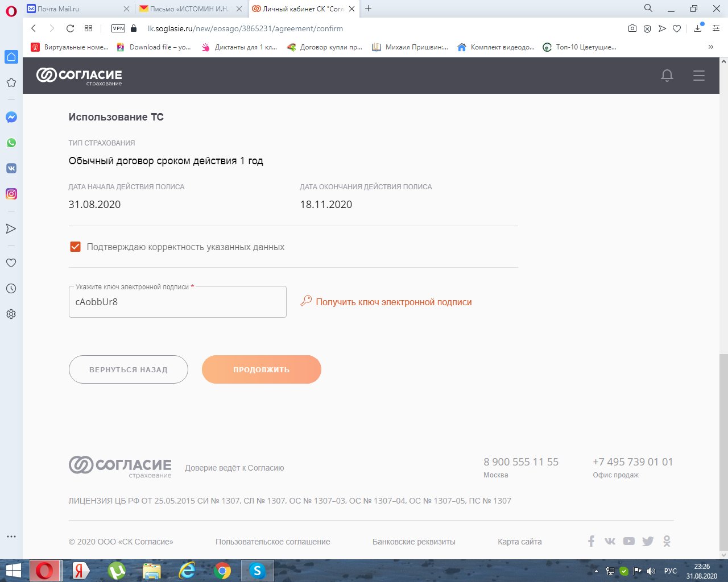Open Instagram from the Opera sidebar
The width and height of the screenshot is (728, 582).
[x=11, y=194]
